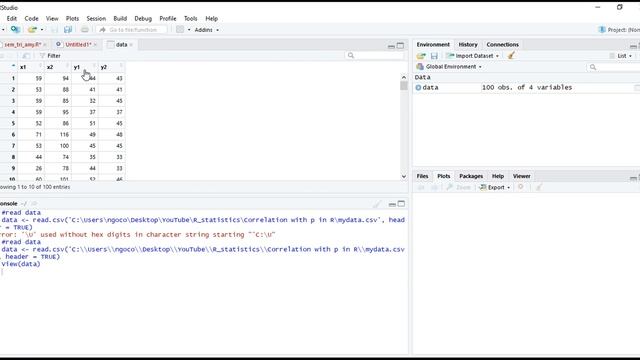Switch to the sem_tri_amp.R tab
640x360 pixels.
22,44
